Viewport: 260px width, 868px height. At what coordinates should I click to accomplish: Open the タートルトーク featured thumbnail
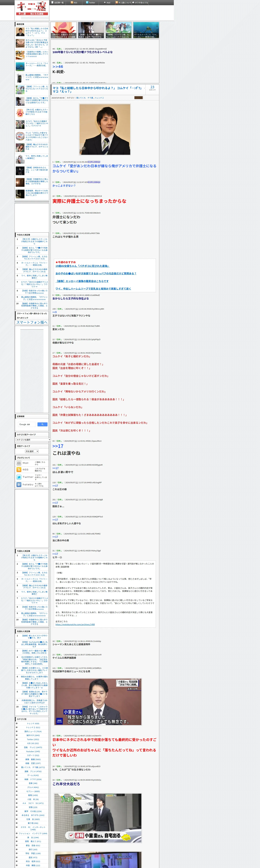[x=146, y=30]
